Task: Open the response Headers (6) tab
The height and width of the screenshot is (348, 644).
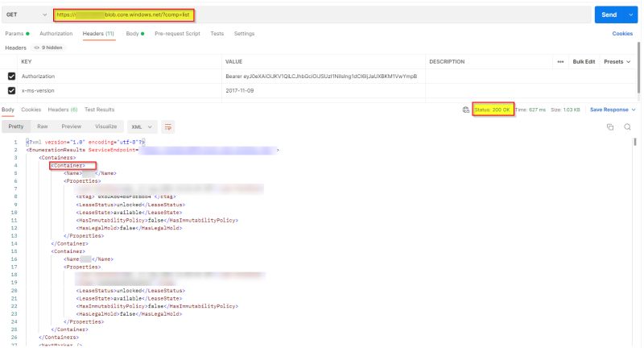Action: [x=63, y=110]
